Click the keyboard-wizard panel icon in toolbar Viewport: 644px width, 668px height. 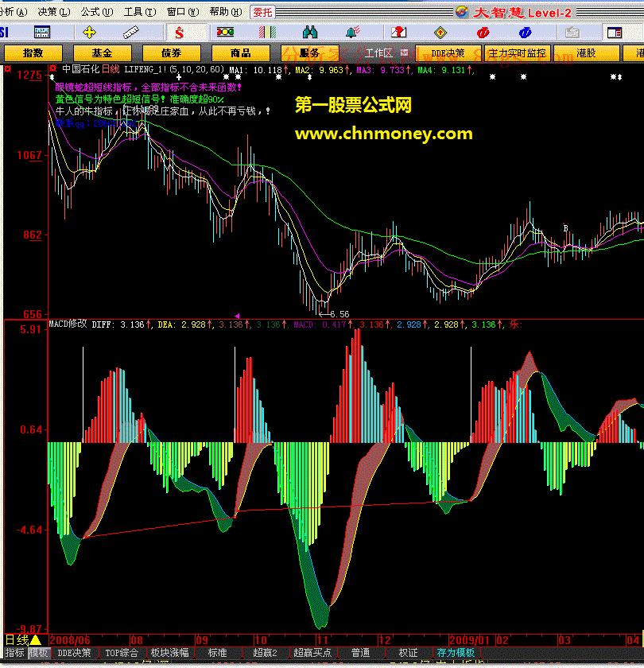[41, 32]
